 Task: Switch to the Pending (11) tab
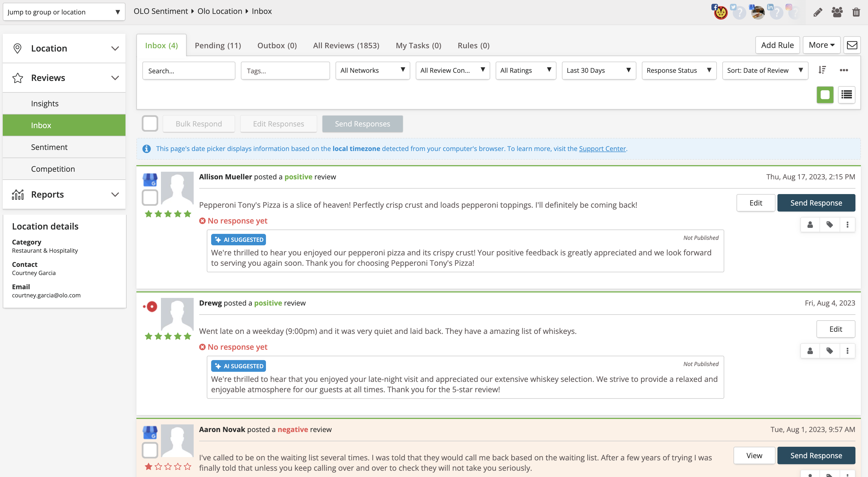point(218,46)
